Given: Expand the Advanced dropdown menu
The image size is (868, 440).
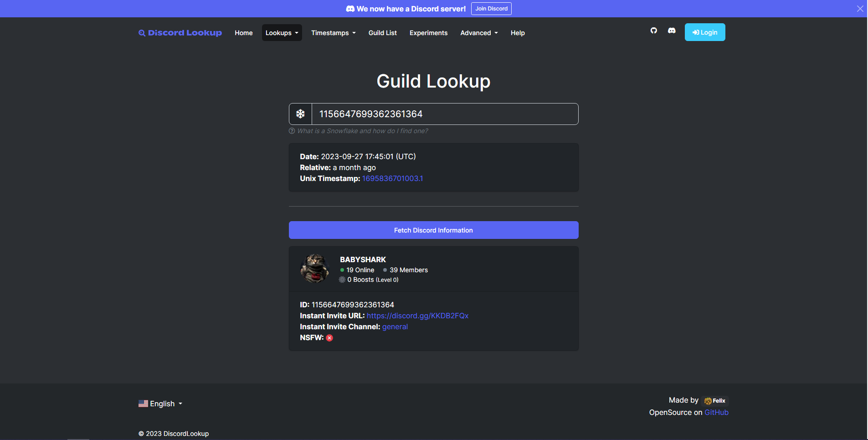Looking at the screenshot, I should coord(479,33).
